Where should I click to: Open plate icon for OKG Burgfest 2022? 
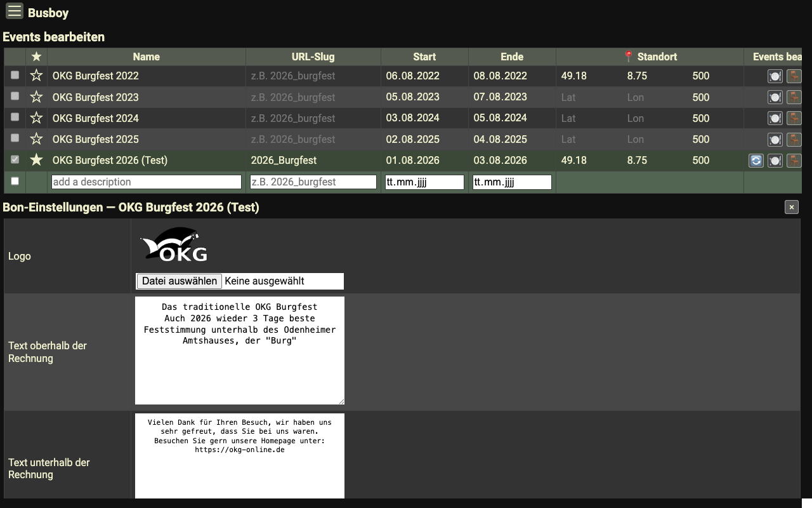pos(775,76)
